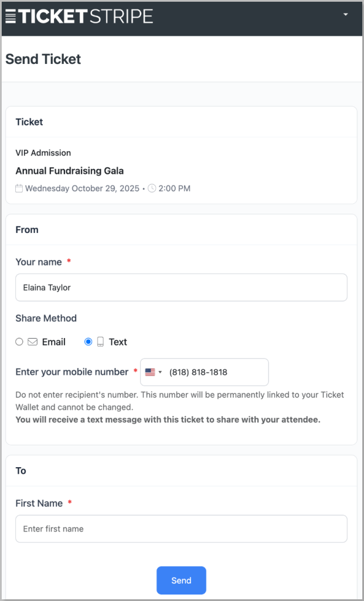Viewport: 364px width, 601px height.
Task: Click the clock icon next to 2:00 PM
Action: click(x=152, y=188)
